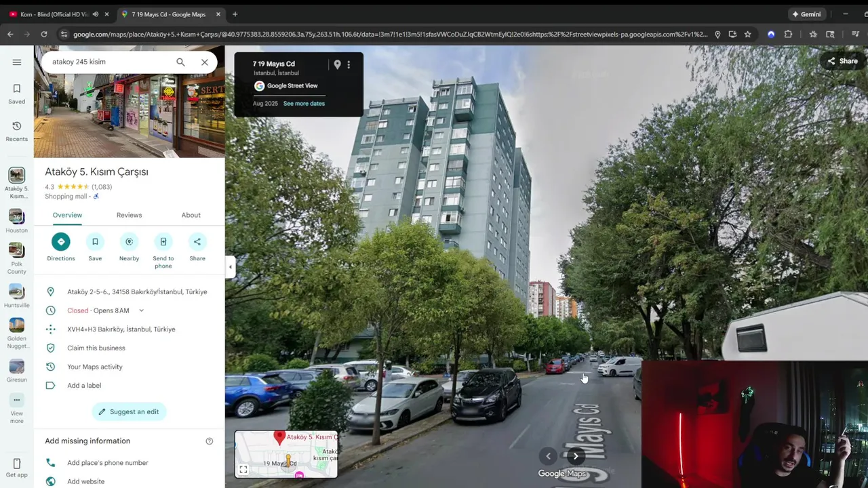The height and width of the screenshot is (488, 868).
Task: Open Your Maps activity
Action: (95, 367)
